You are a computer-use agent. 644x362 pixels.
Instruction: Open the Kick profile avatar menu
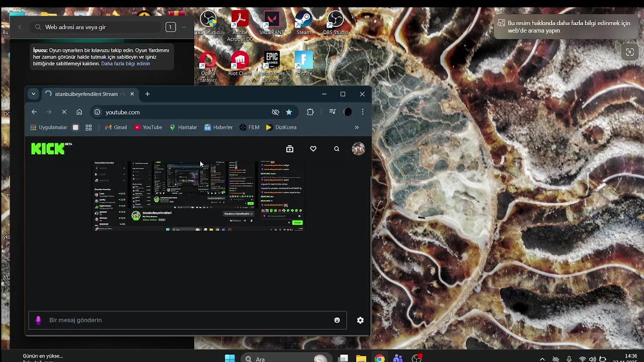pyautogui.click(x=358, y=148)
